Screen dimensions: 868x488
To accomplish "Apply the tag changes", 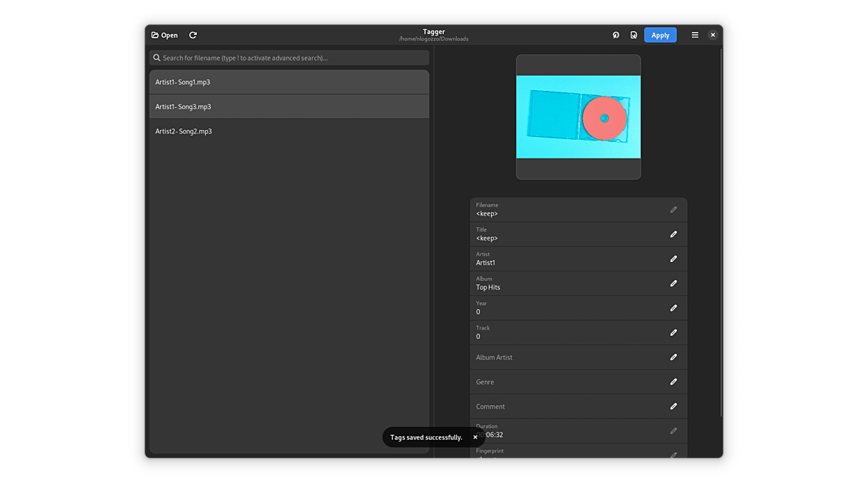I will 660,35.
